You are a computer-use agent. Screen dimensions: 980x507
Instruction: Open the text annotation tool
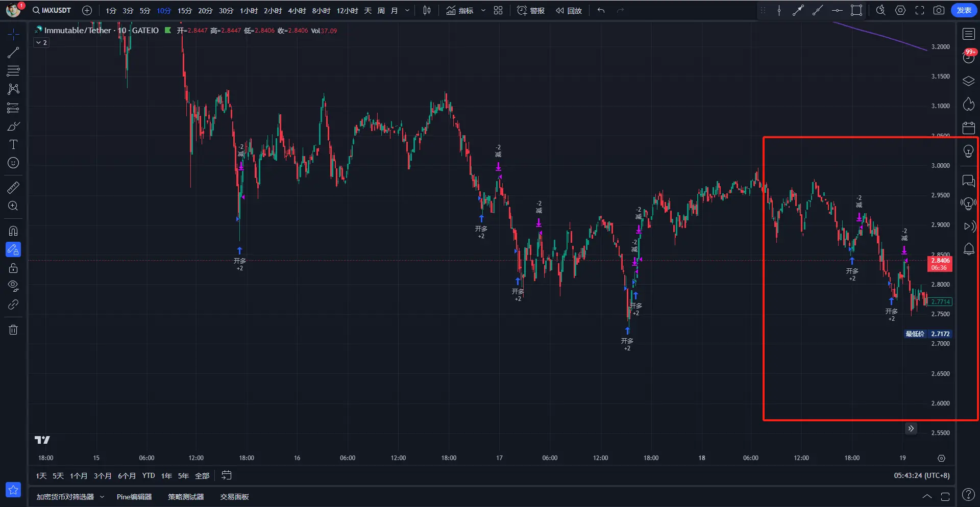[13, 145]
